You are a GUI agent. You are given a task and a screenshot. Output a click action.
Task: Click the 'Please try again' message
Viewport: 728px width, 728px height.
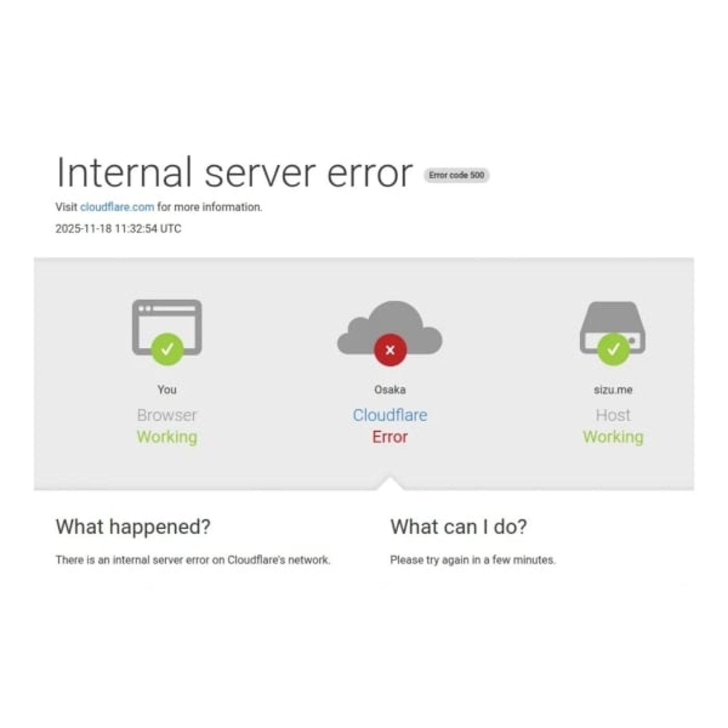pyautogui.click(x=473, y=560)
